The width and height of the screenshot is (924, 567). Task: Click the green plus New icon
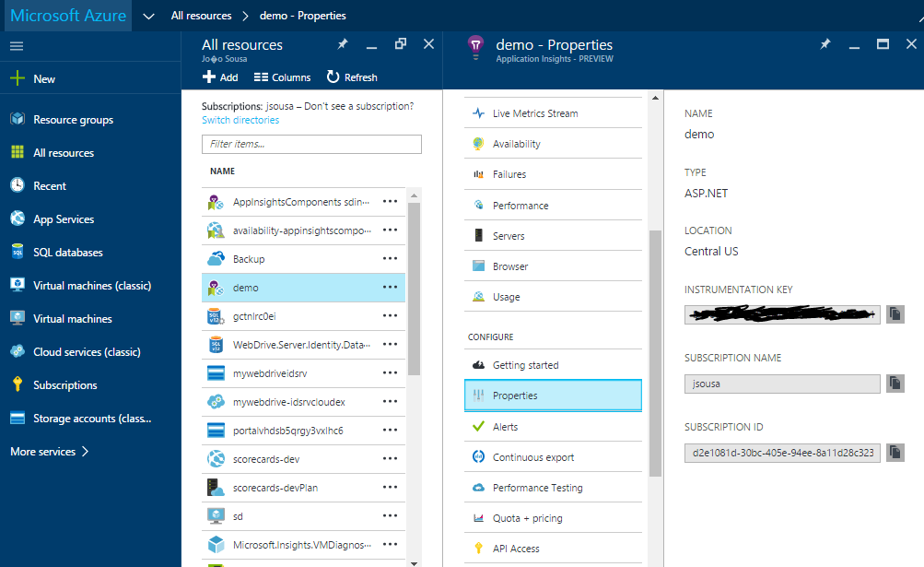[x=18, y=78]
